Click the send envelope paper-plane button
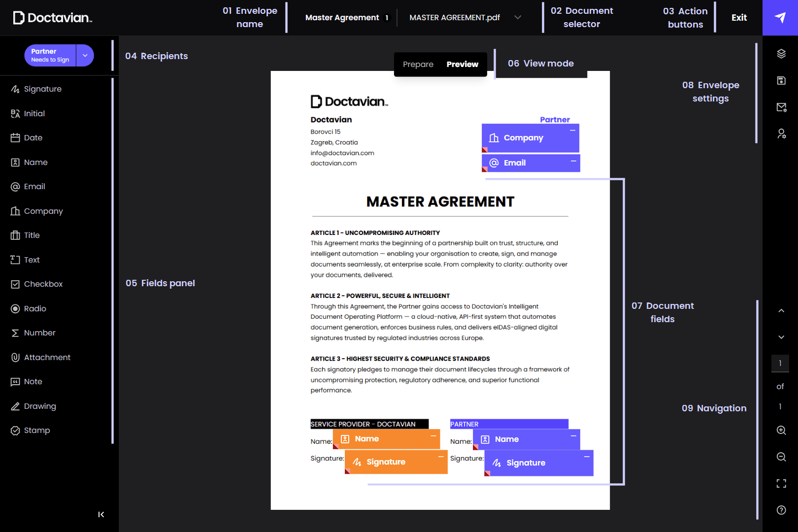Viewport: 798px width, 532px height. 780,18
